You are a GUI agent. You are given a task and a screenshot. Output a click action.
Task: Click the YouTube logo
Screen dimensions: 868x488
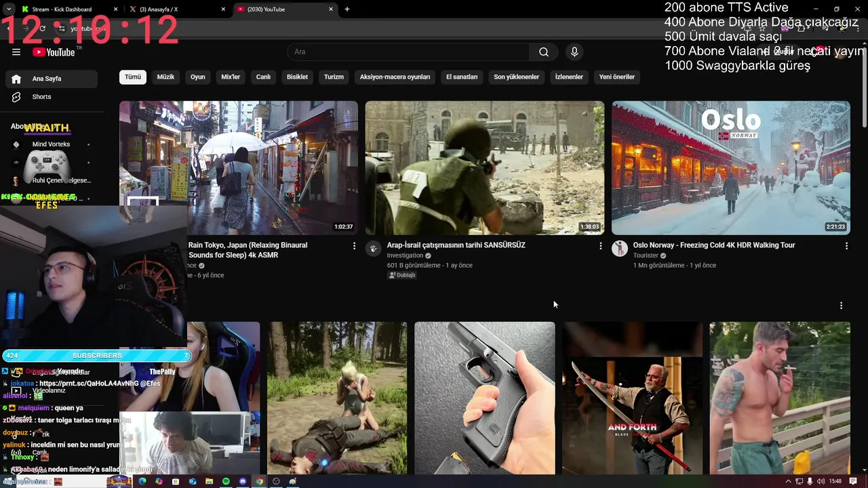tap(54, 52)
